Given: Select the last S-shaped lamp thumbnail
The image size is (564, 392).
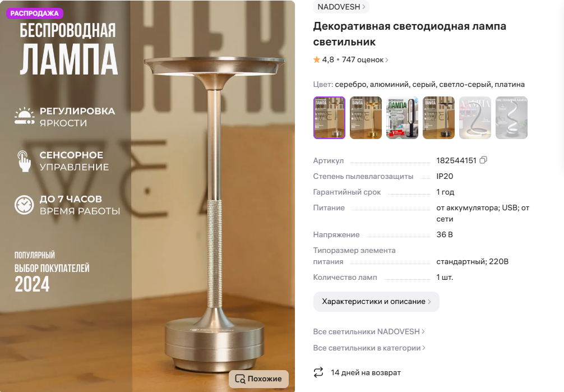Looking at the screenshot, I should pyautogui.click(x=511, y=118).
